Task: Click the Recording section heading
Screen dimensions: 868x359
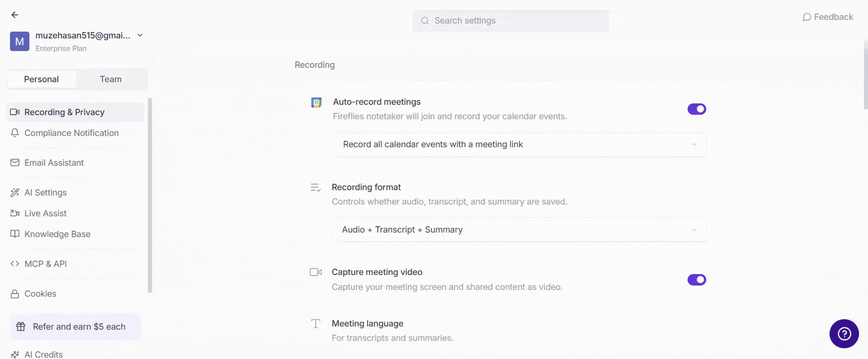Action: click(x=315, y=65)
